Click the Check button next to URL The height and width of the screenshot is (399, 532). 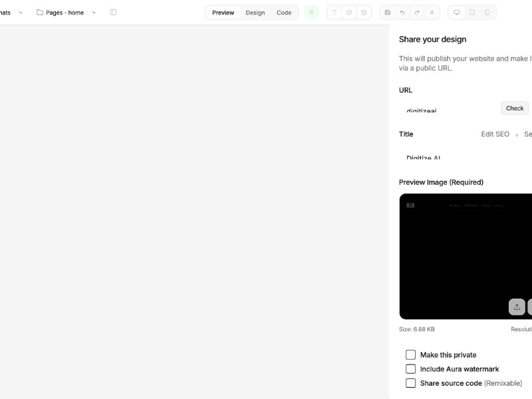click(514, 108)
